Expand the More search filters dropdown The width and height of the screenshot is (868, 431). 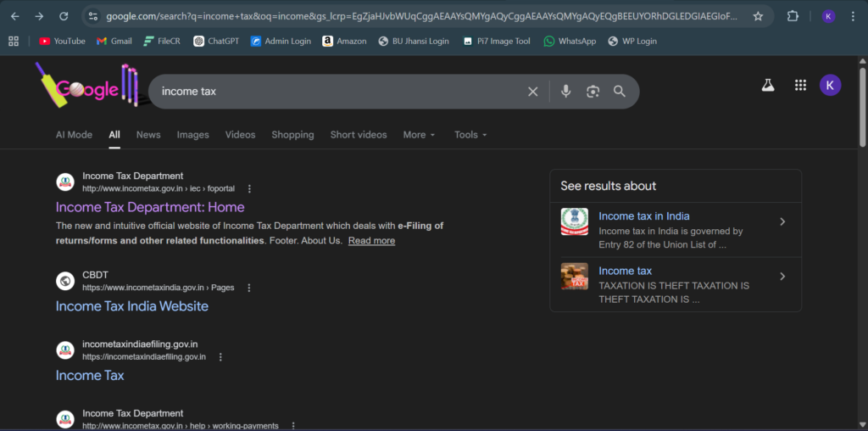tap(419, 135)
